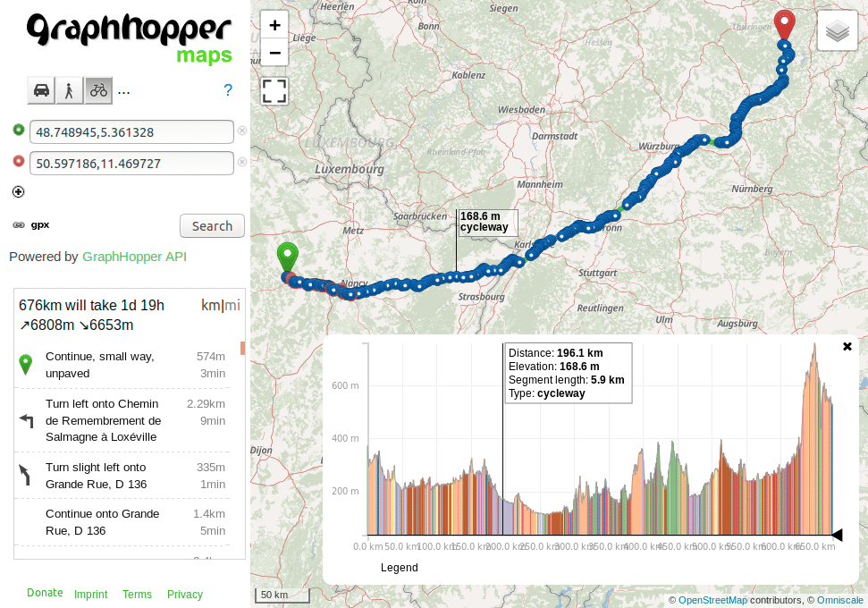Switch distance units to miles
This screenshot has width=868, height=608.
coord(232,305)
